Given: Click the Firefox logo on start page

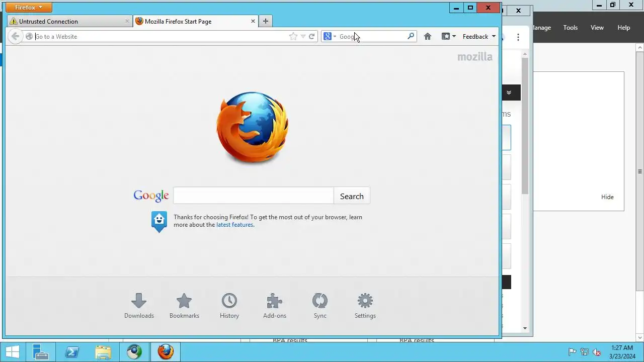Looking at the screenshot, I should 253,127.
